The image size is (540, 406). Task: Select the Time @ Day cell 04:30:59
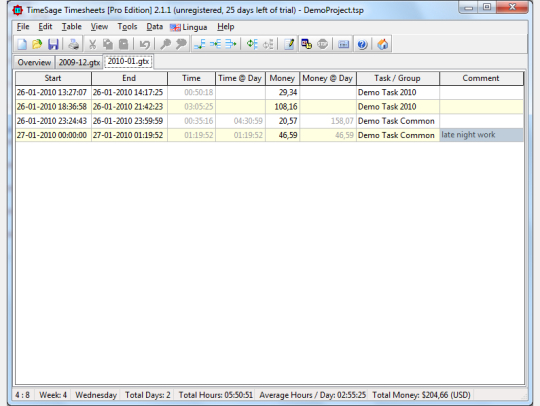pos(240,121)
